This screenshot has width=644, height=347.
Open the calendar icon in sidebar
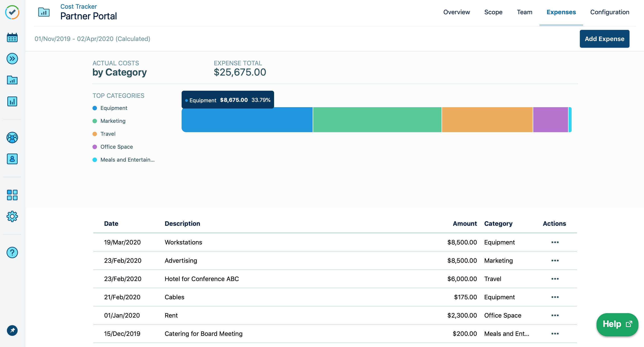tap(12, 37)
